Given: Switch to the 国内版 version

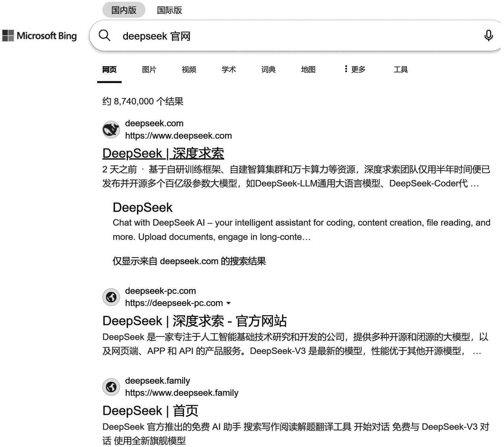Looking at the screenshot, I should pyautogui.click(x=124, y=10).
